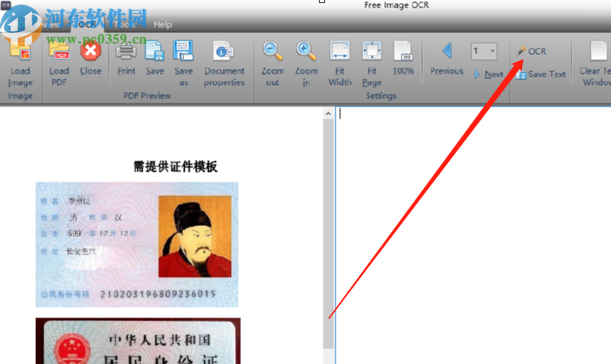Open the Tools tab

(x=125, y=25)
